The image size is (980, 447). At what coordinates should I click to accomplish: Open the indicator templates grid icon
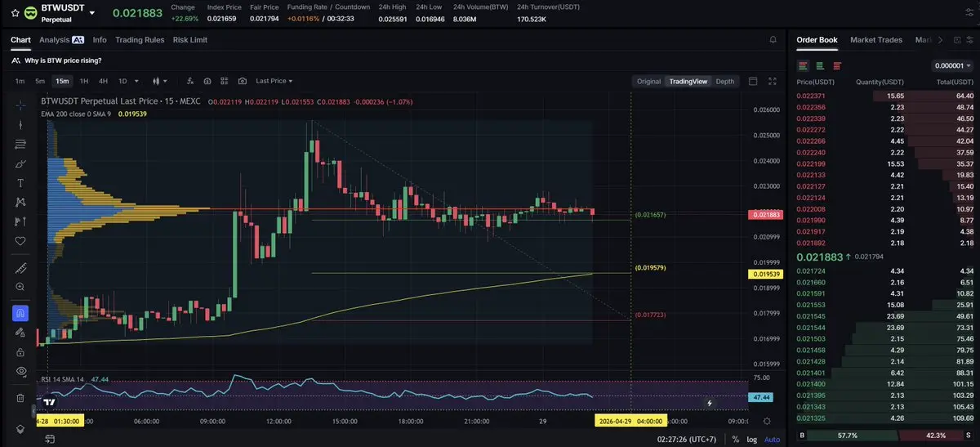(x=225, y=81)
